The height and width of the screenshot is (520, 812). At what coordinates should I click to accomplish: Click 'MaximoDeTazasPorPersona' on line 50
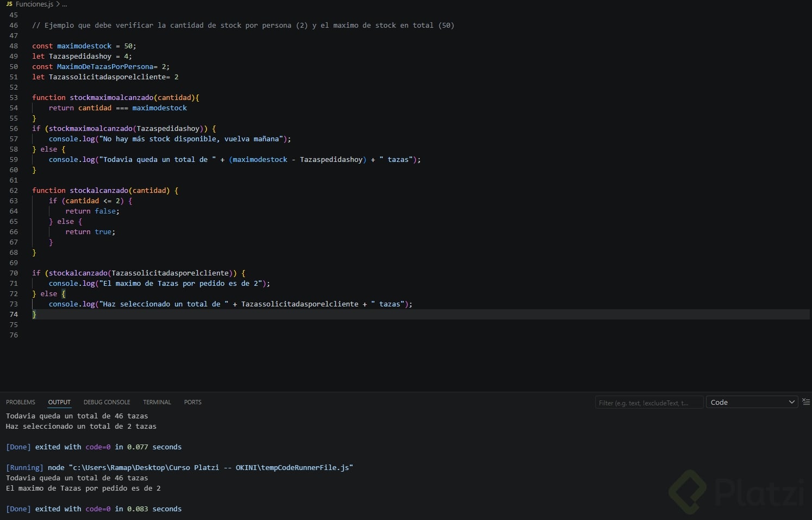pyautogui.click(x=105, y=67)
